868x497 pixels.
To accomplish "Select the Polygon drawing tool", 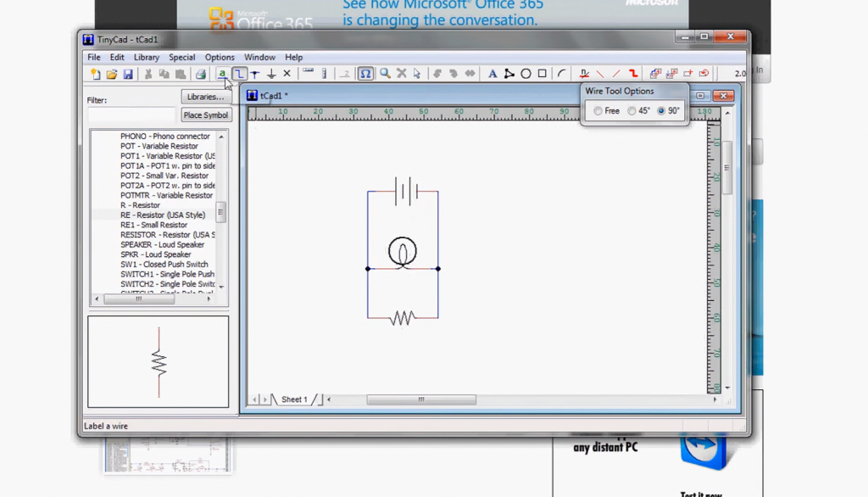I will point(509,74).
